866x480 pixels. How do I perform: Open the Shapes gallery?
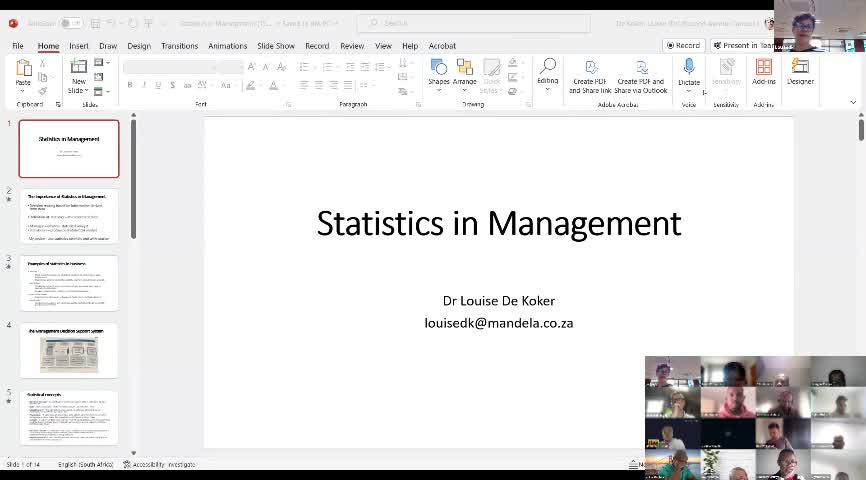(438, 70)
